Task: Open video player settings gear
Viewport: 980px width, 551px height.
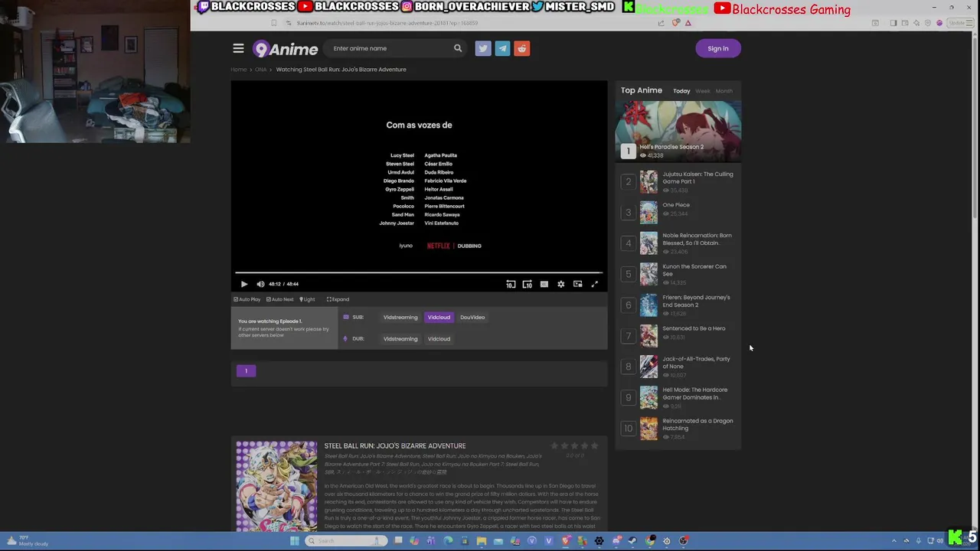Action: (561, 284)
